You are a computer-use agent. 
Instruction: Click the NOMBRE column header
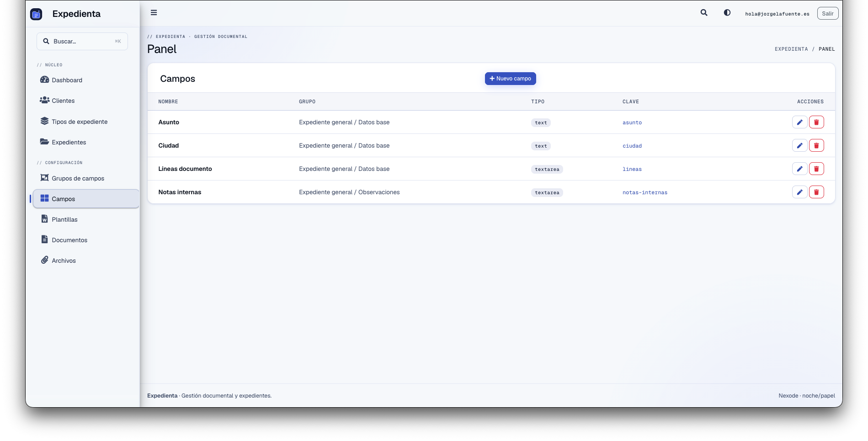[168, 101]
